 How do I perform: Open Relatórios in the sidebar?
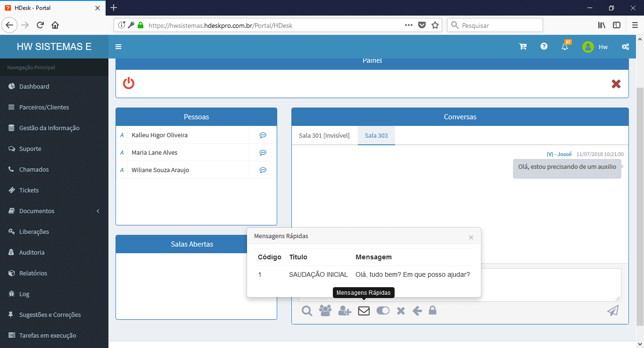tap(54, 273)
